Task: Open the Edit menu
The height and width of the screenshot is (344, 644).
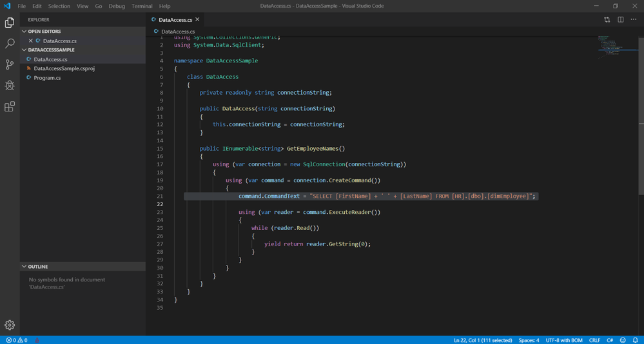Action: click(x=37, y=6)
